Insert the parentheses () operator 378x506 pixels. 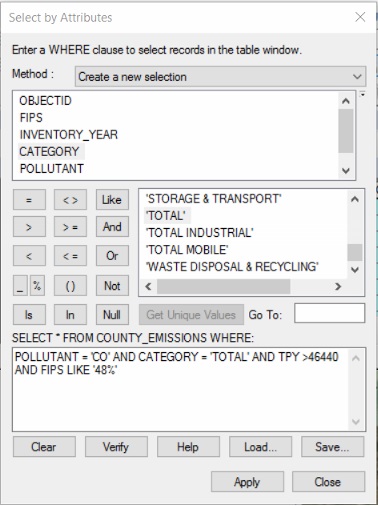pyautogui.click(x=70, y=286)
